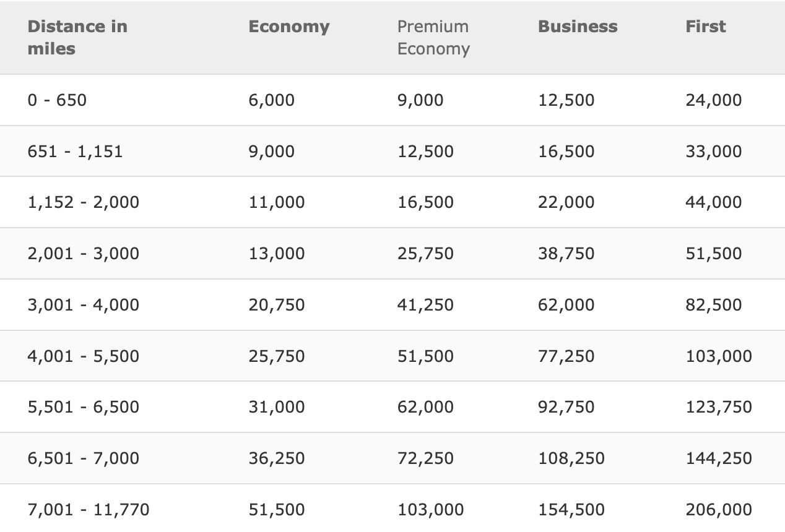785x532 pixels.
Task: Select the 41,250 Premium Economy value
Action: [425, 305]
